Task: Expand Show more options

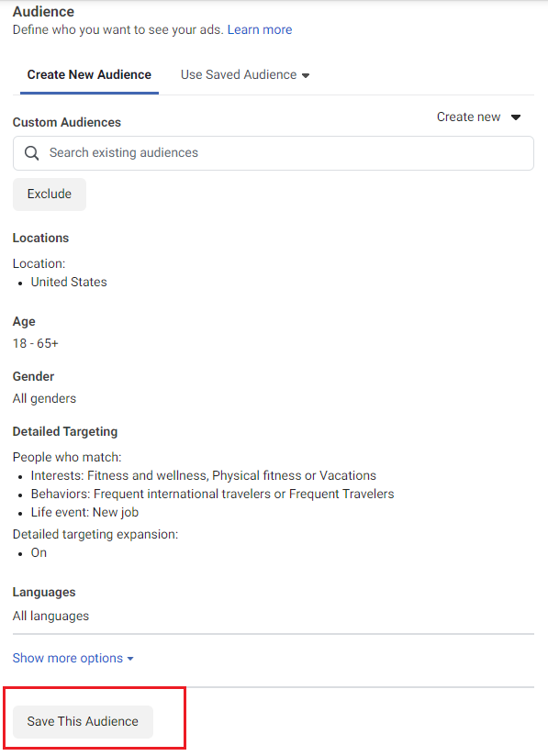Action: tap(73, 658)
